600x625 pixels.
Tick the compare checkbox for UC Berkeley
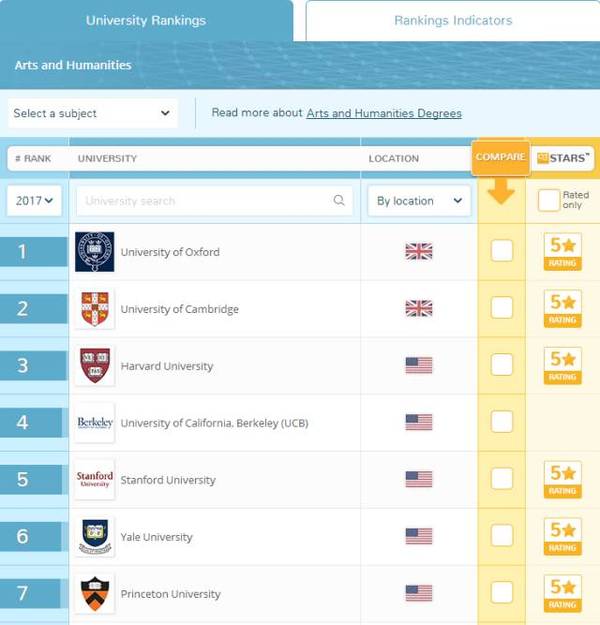(x=502, y=422)
